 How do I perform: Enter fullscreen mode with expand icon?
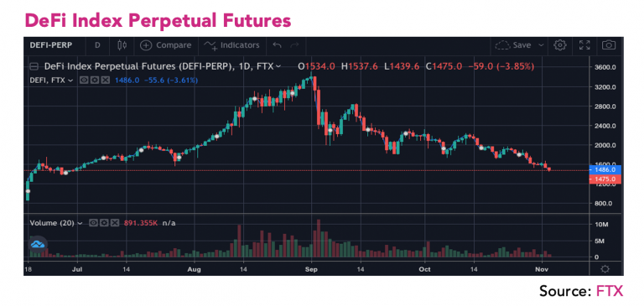point(584,45)
